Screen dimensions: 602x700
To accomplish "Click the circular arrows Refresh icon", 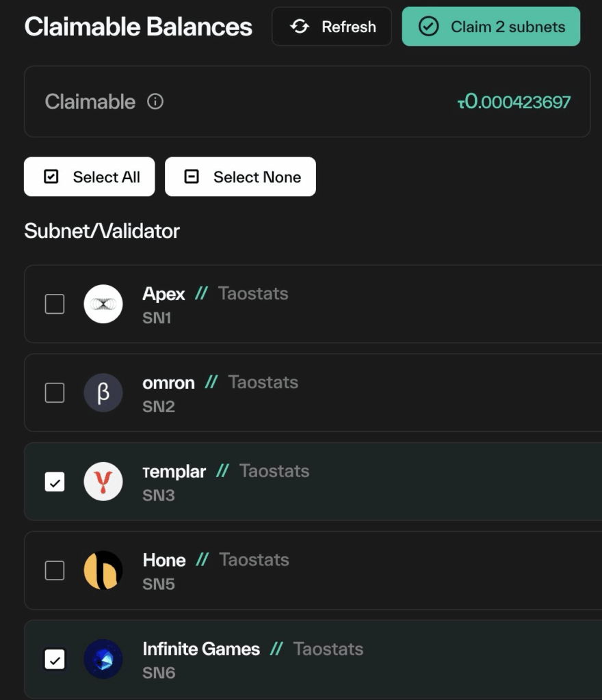I will coord(300,27).
